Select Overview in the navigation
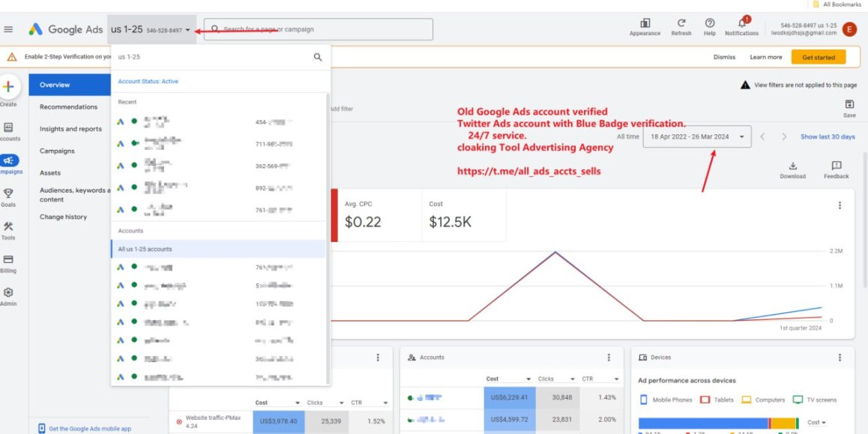 70,85
